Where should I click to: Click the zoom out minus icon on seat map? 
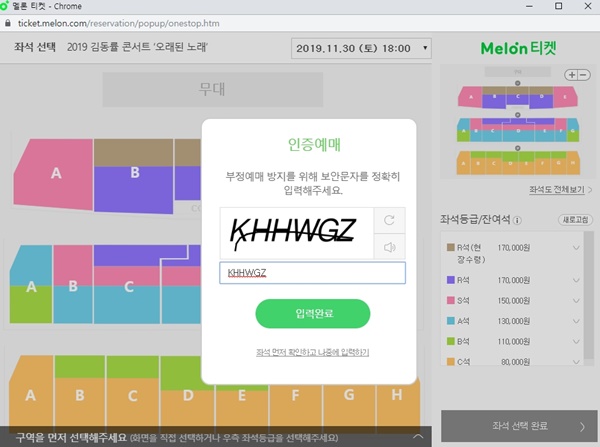pos(583,75)
